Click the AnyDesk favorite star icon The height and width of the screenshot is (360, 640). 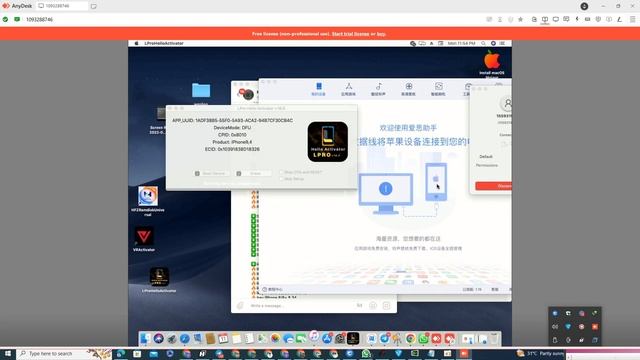[x=520, y=19]
